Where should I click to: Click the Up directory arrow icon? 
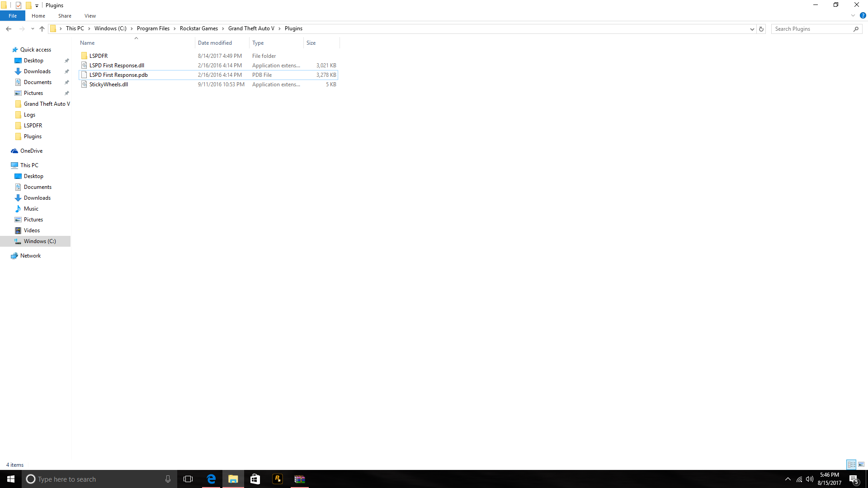point(42,29)
